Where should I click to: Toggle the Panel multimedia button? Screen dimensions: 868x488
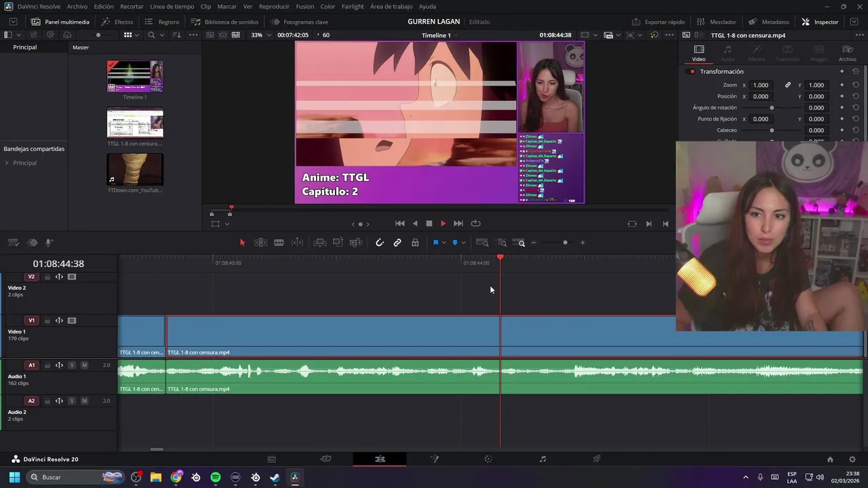[x=60, y=22]
